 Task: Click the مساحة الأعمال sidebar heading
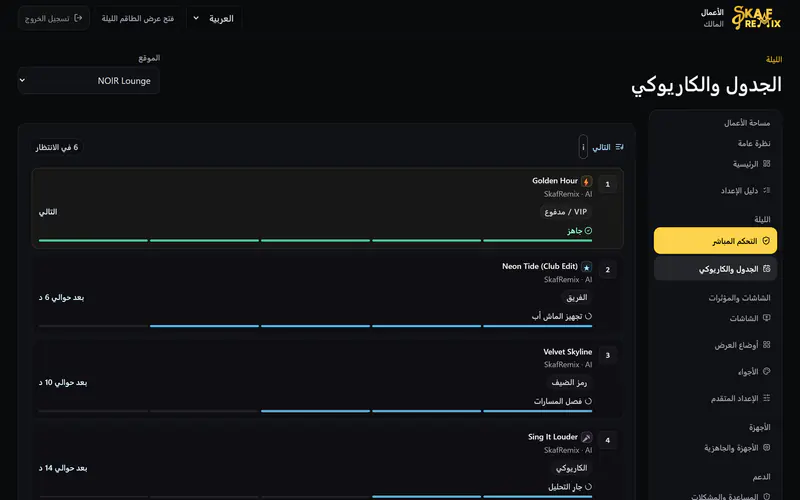tap(747, 123)
